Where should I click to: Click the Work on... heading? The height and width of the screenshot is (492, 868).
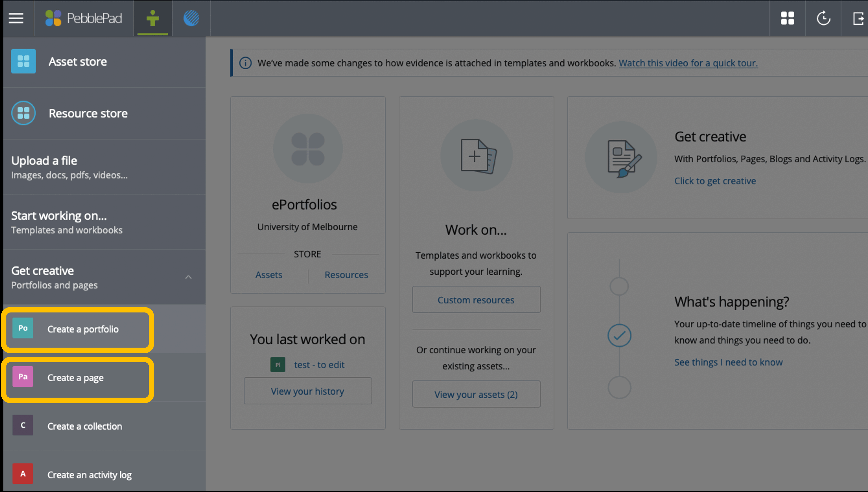(x=476, y=230)
